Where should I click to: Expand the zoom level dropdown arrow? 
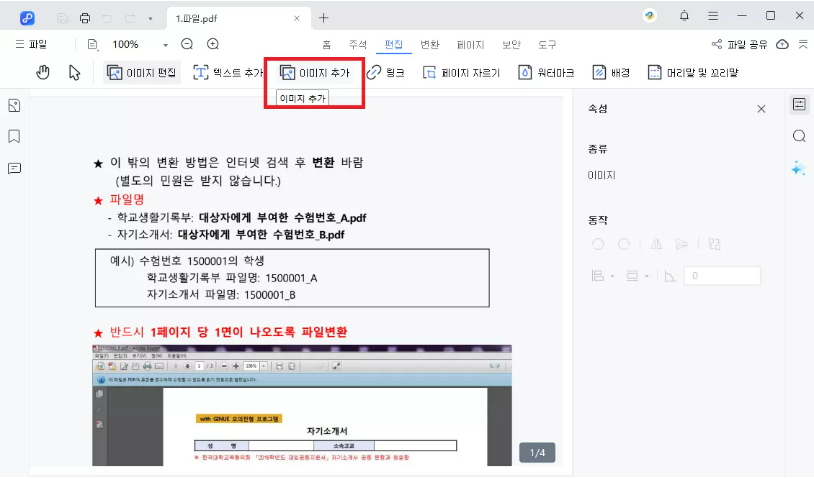click(166, 45)
